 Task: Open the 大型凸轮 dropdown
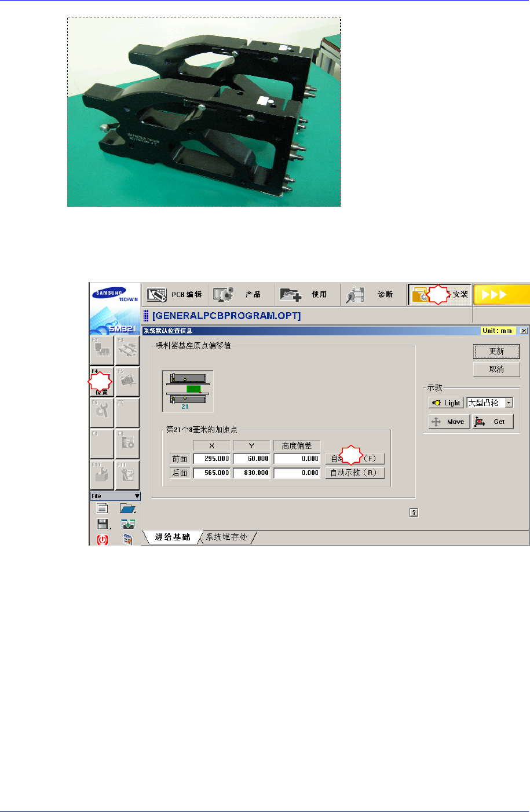coord(509,403)
